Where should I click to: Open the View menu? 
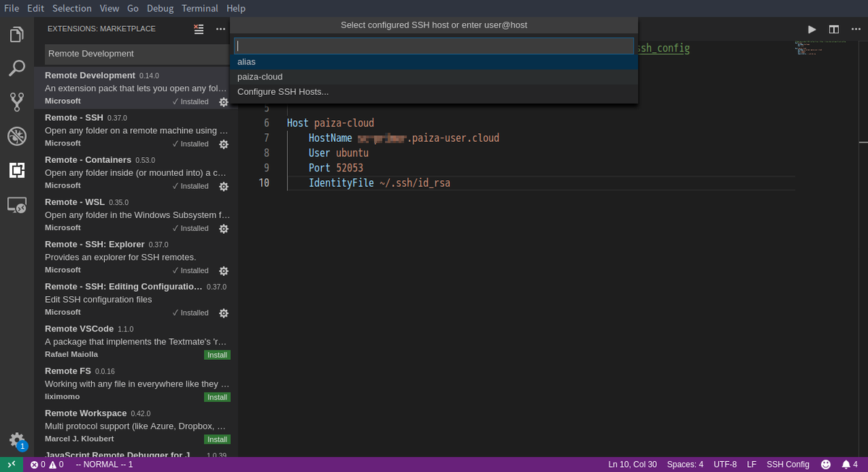tap(109, 8)
